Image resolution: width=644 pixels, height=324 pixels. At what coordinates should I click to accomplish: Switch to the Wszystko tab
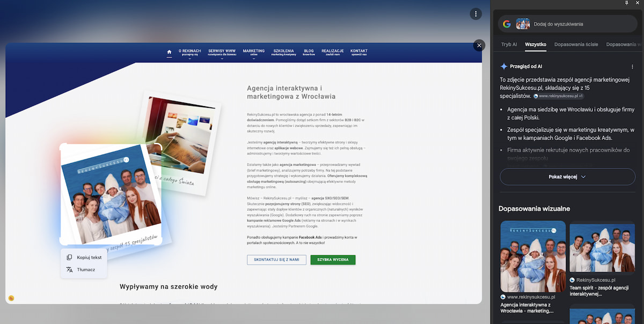[x=536, y=45]
